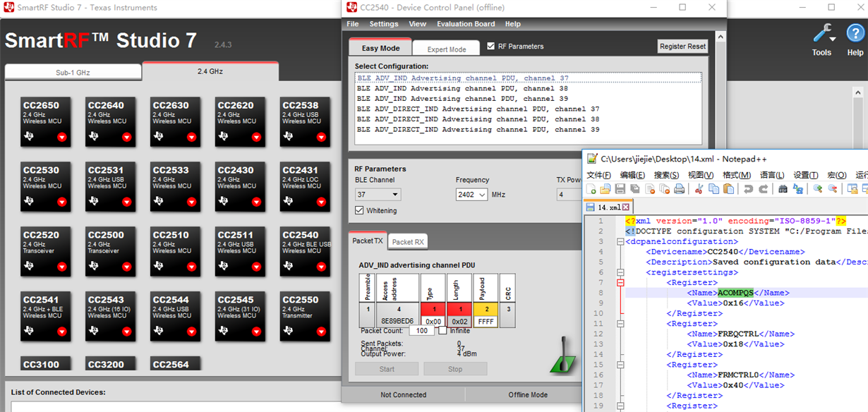The image size is (868, 412).
Task: Enable the Infinite packet count checkbox
Action: 442,330
